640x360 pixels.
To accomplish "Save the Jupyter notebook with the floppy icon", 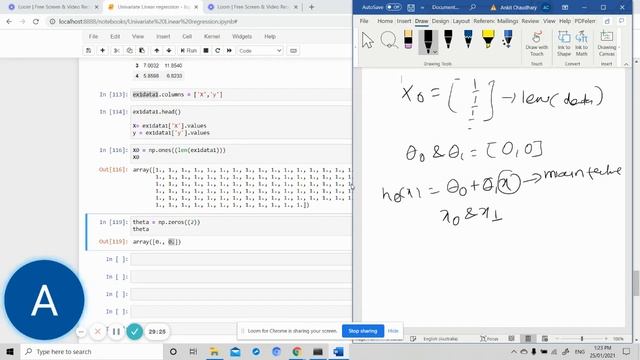I will click(88, 51).
